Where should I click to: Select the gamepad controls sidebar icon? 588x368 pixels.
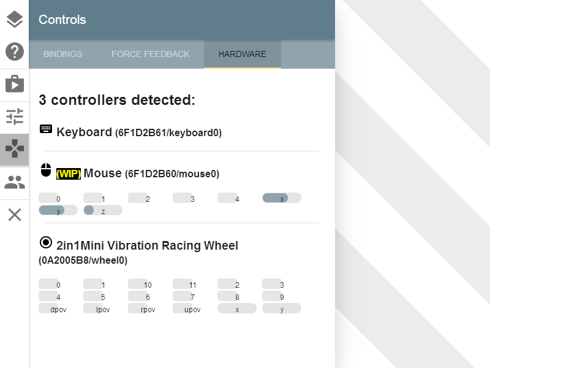pos(15,148)
